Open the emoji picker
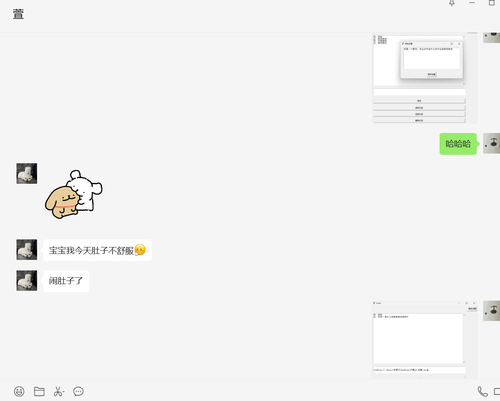Screen dimensions: 500x401 click(x=19, y=391)
